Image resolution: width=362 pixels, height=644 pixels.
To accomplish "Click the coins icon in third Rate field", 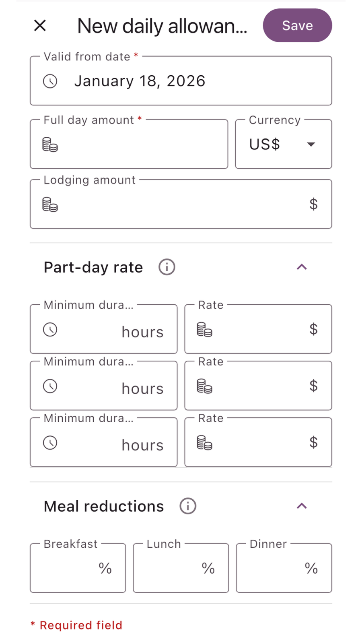I will [205, 443].
